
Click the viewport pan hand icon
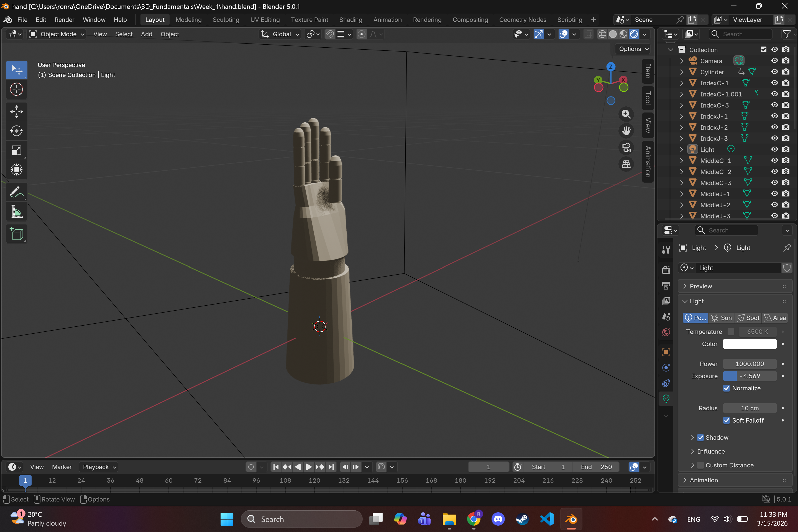tap(626, 131)
